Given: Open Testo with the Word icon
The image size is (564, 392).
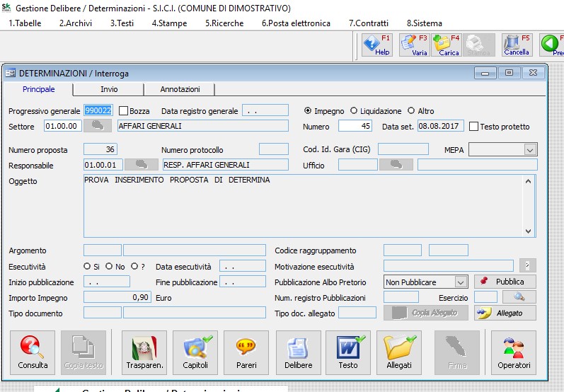Looking at the screenshot, I should [x=348, y=353].
